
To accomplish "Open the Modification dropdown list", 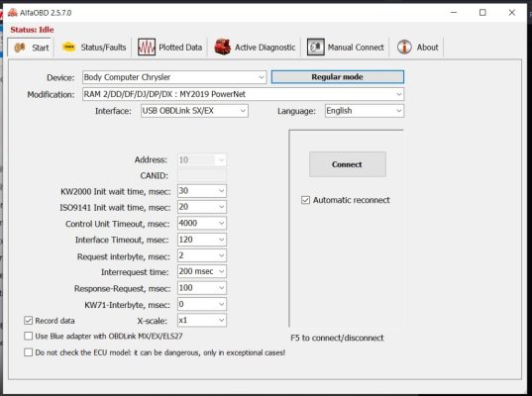I will click(243, 94).
